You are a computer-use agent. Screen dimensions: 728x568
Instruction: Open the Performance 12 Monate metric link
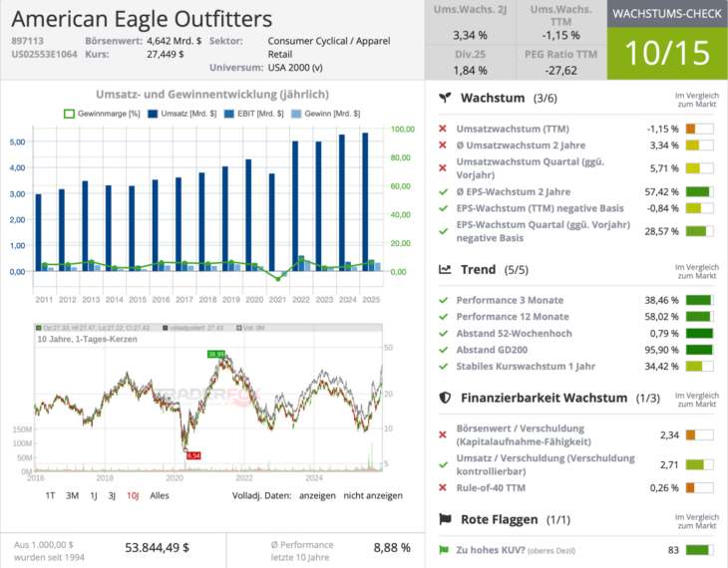(513, 317)
